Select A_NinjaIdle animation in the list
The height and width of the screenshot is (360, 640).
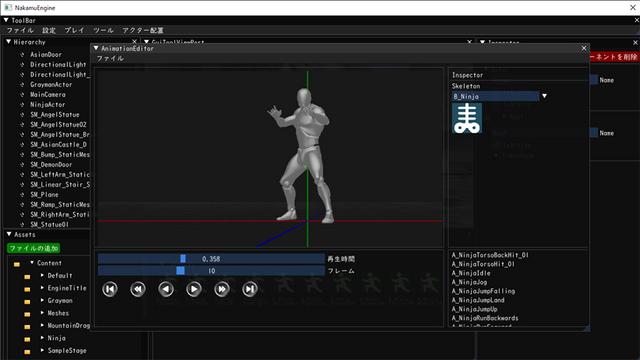(x=471, y=273)
